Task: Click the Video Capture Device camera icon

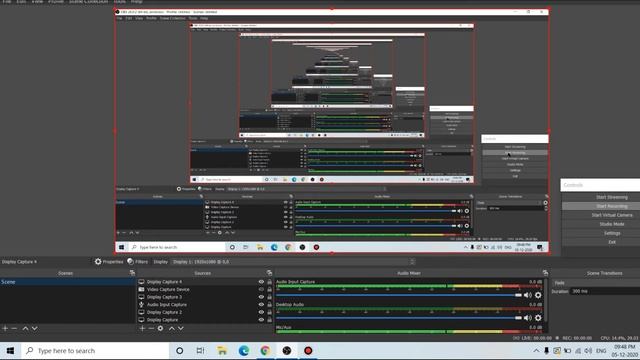Action: (x=142, y=289)
